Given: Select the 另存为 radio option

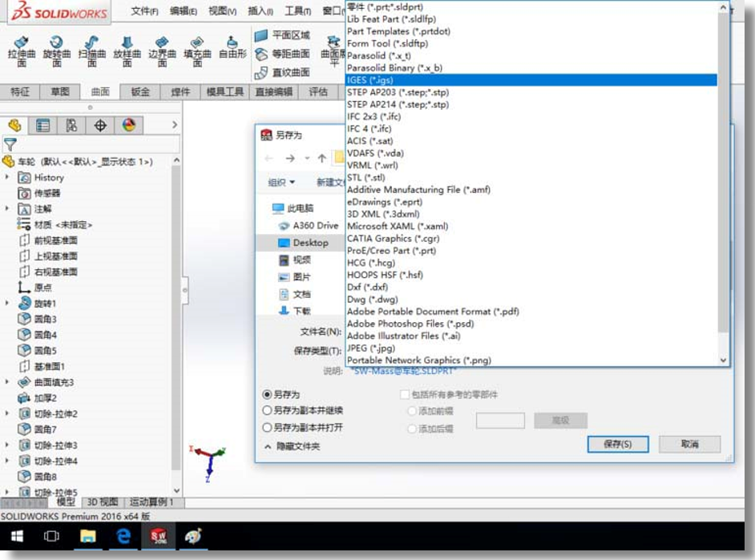Looking at the screenshot, I should 267,394.
